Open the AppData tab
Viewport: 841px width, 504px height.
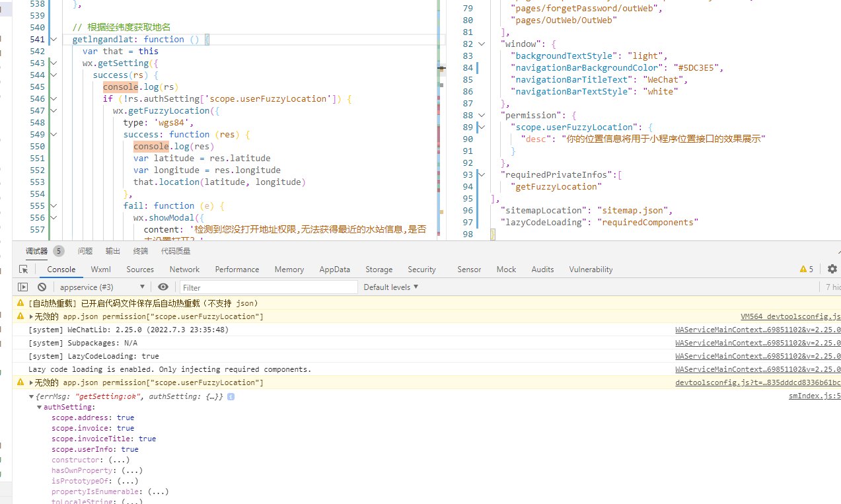click(335, 270)
